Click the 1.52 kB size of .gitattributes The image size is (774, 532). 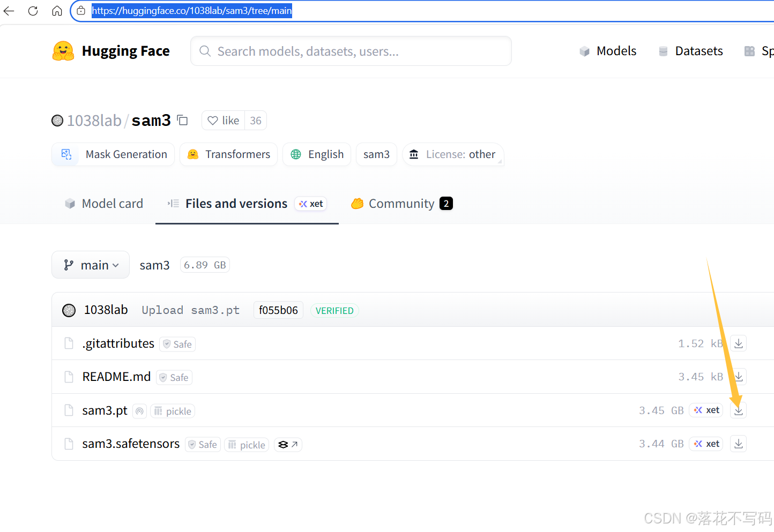point(701,343)
